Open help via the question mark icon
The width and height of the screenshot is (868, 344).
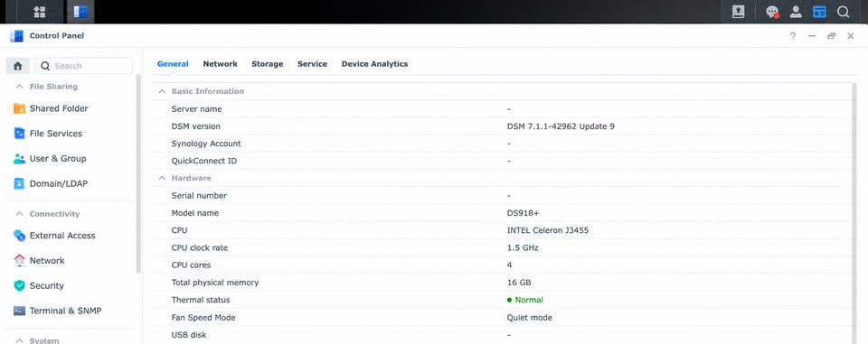(793, 36)
